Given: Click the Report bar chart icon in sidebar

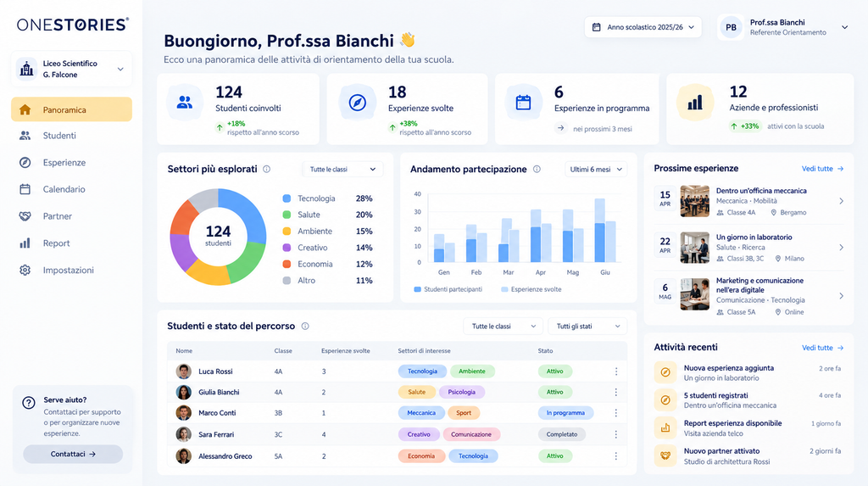Looking at the screenshot, I should pyautogui.click(x=25, y=243).
